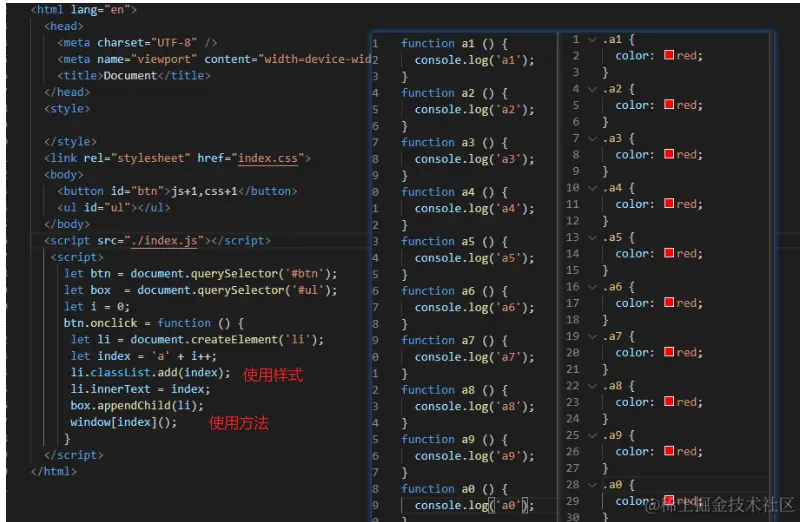Open red color swatch in .a6 rule
The height and width of the screenshot is (522, 803).
(x=669, y=302)
